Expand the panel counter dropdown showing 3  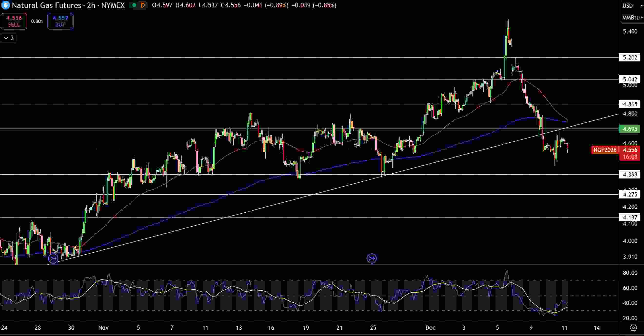tap(8, 38)
